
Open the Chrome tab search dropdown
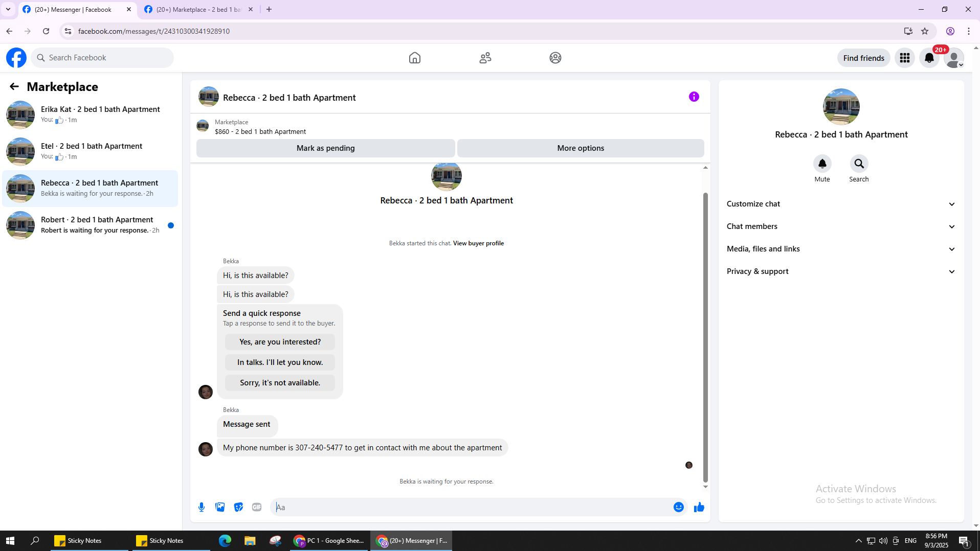(x=8, y=9)
